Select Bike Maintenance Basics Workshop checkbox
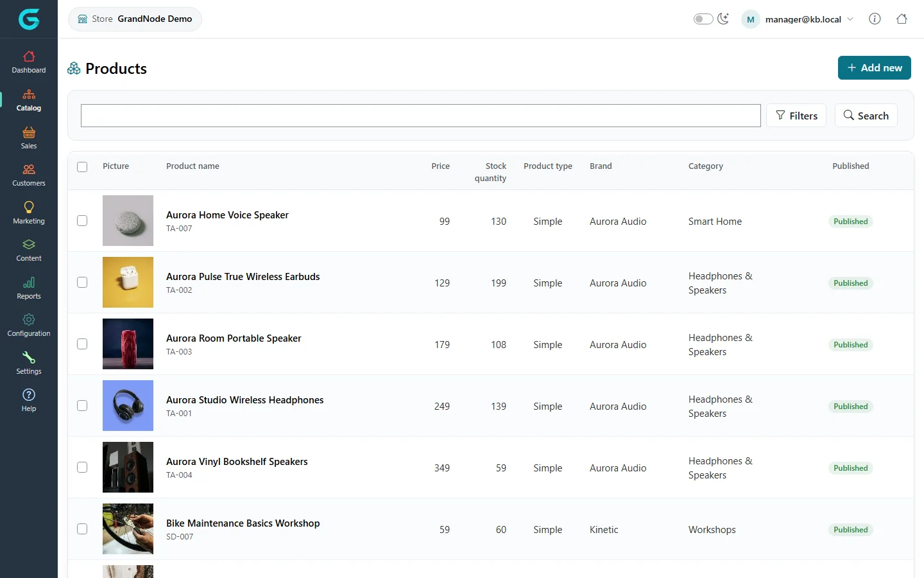 (82, 529)
